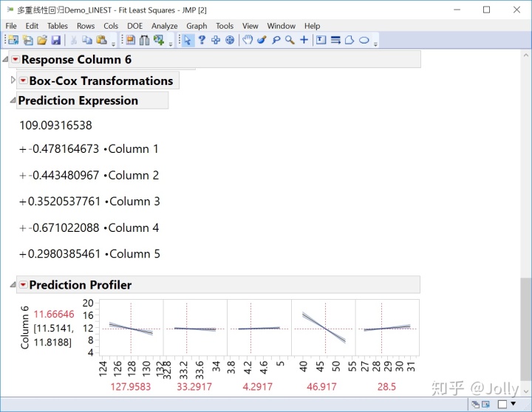Open the Rows menu
This screenshot has height=412, width=532.
(x=86, y=26)
